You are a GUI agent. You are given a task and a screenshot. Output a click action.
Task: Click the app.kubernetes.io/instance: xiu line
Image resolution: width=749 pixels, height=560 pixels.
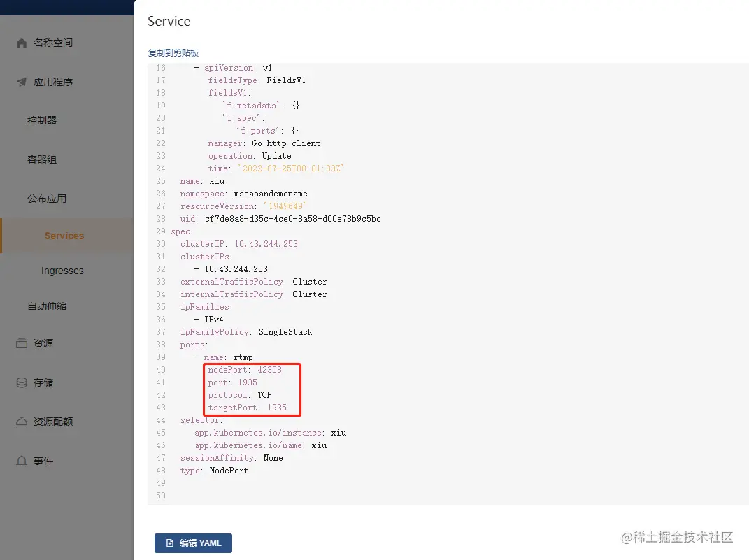click(x=271, y=433)
